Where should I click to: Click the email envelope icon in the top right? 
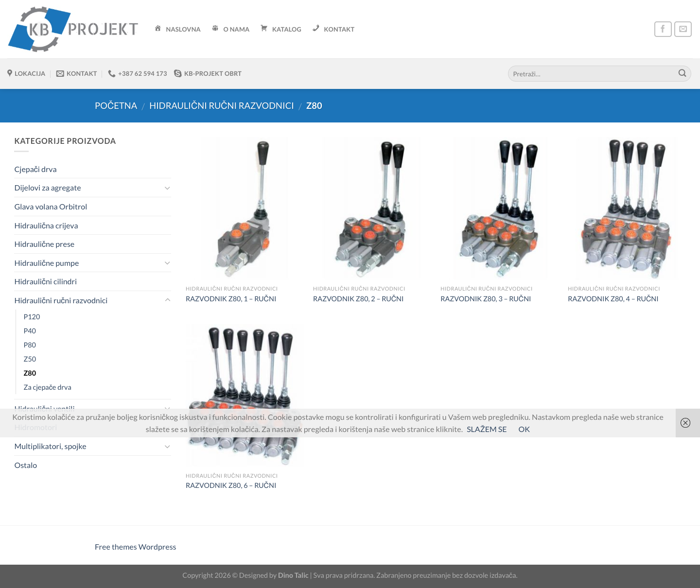pyautogui.click(x=682, y=29)
